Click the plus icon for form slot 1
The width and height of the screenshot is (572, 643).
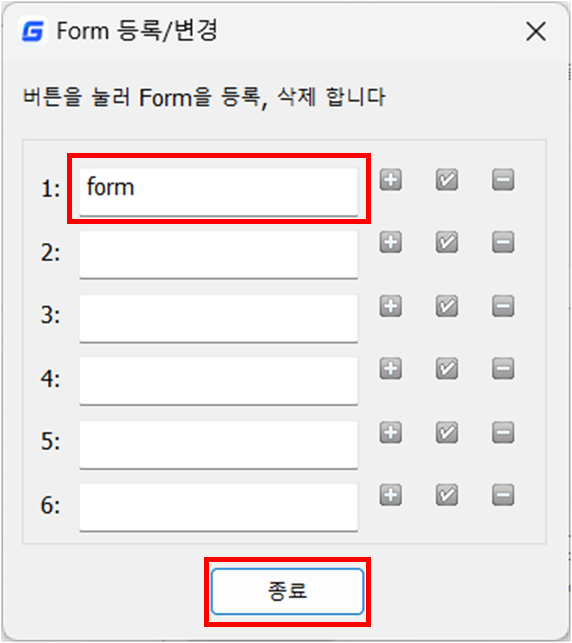[x=390, y=180]
